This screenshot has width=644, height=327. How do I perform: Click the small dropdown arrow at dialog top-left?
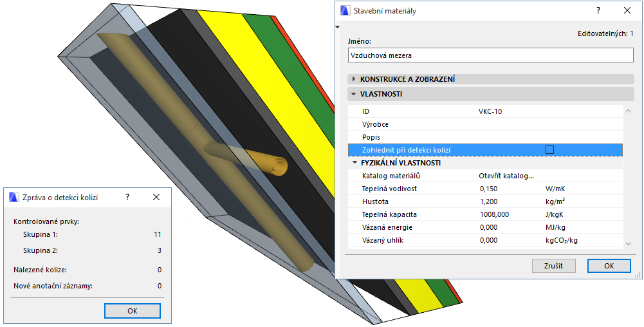point(338,27)
